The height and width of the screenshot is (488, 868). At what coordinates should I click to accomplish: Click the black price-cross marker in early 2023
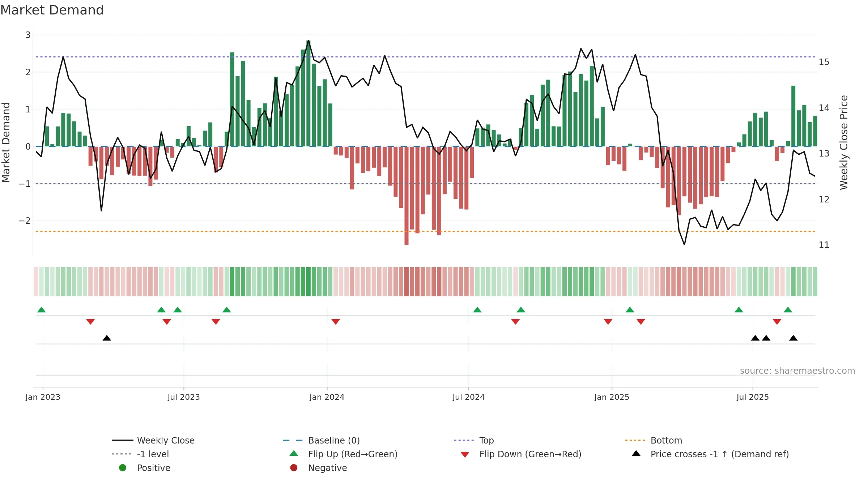pos(107,338)
